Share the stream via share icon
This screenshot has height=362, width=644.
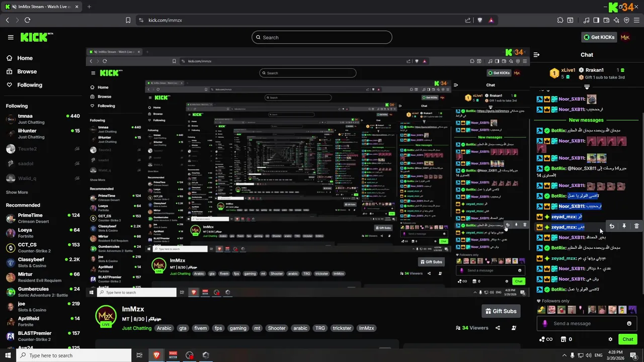(x=498, y=328)
